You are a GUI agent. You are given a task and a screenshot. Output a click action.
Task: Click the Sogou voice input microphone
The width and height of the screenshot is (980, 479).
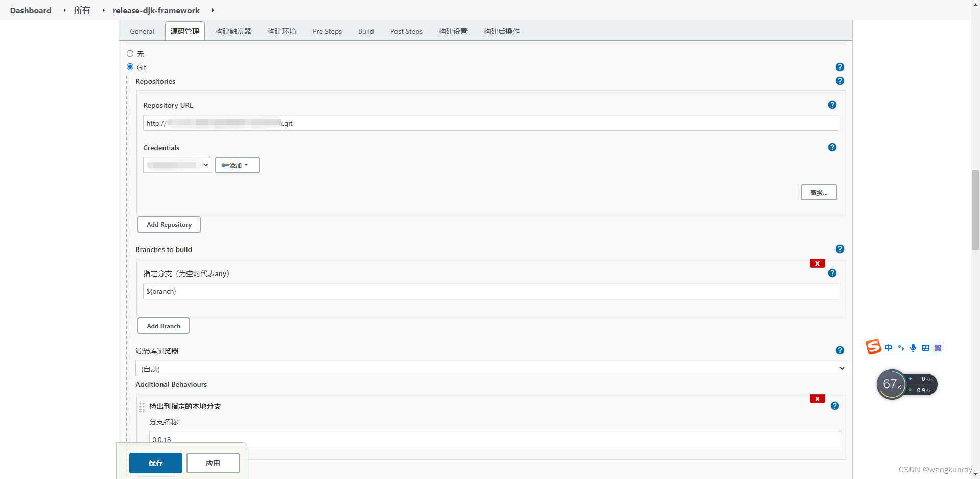[913, 348]
